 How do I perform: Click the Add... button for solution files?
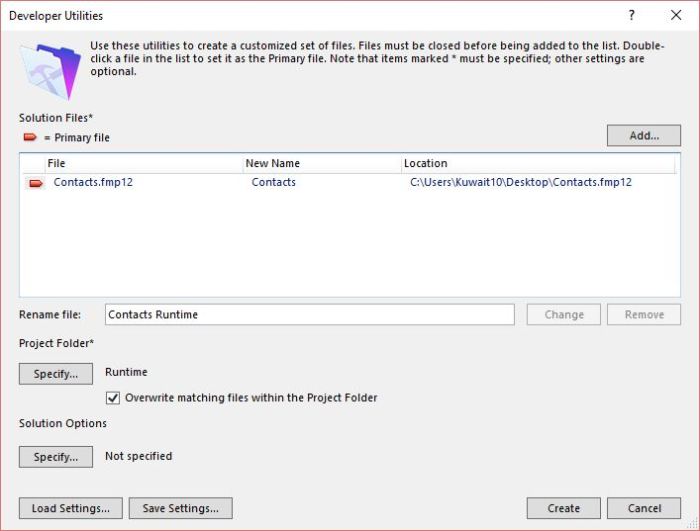click(643, 135)
